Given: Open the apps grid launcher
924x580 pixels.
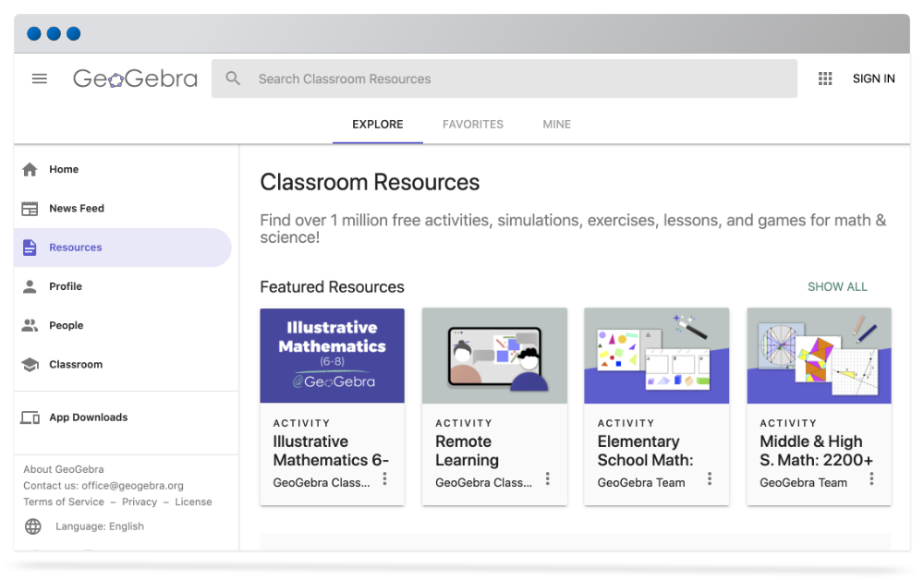Looking at the screenshot, I should pos(826,79).
